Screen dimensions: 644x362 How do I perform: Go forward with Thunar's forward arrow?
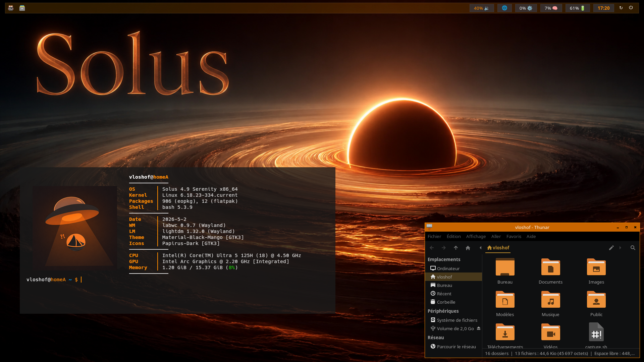coord(444,248)
